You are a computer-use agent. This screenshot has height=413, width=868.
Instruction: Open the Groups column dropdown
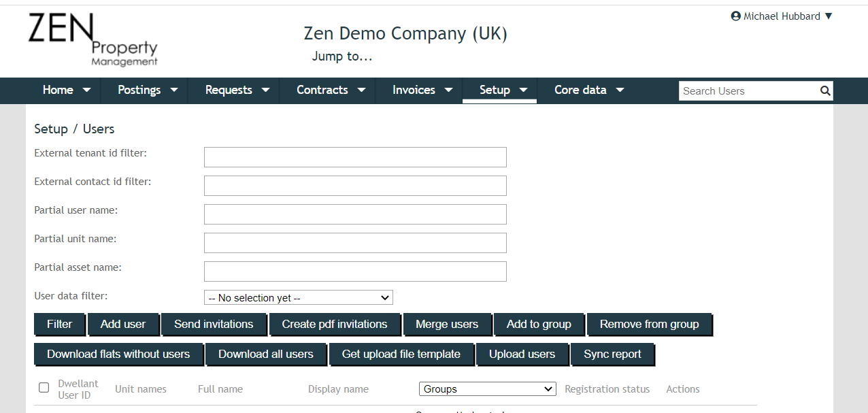click(488, 389)
